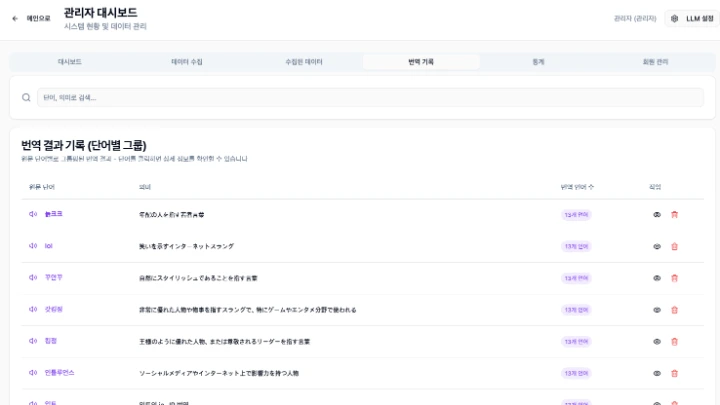Delete the 꾸안꾸 row with trash icon
This screenshot has height=405, width=720.
(x=675, y=278)
